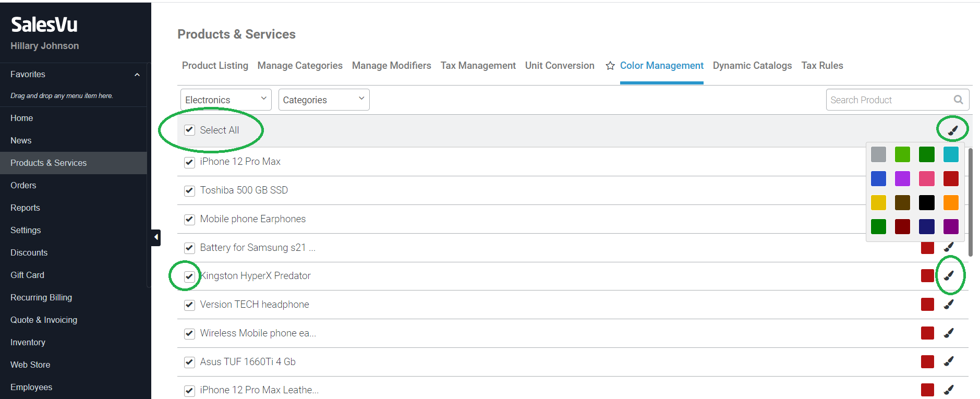Click paintbrush for Wireless Mobile phone earphones
980x399 pixels.
pos(949,333)
